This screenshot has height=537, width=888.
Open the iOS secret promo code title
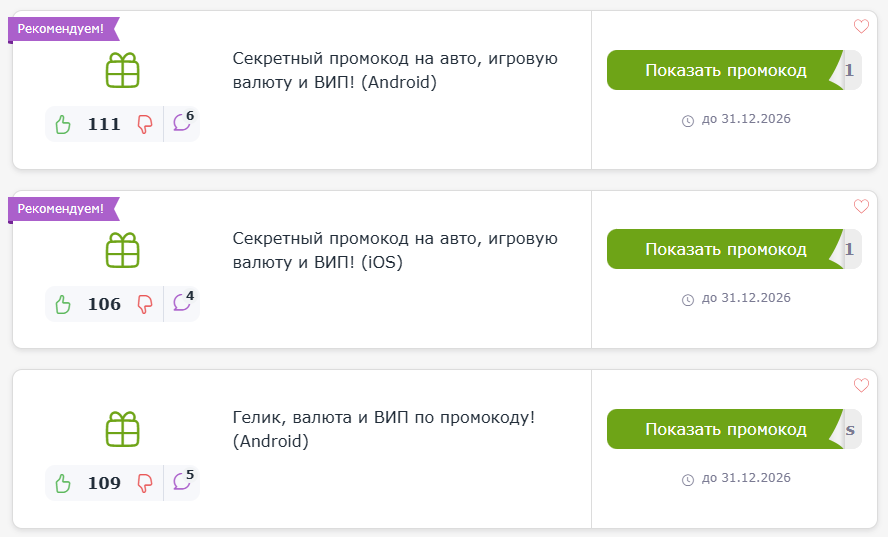[x=395, y=250]
